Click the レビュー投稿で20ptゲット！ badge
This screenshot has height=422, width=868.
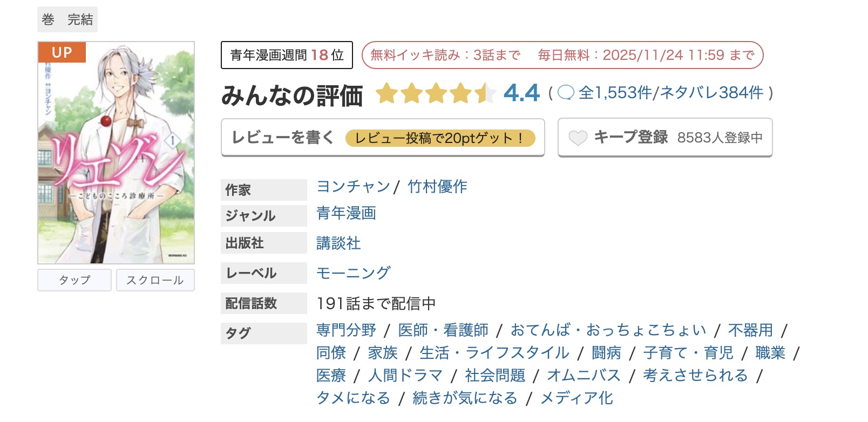click(x=443, y=139)
